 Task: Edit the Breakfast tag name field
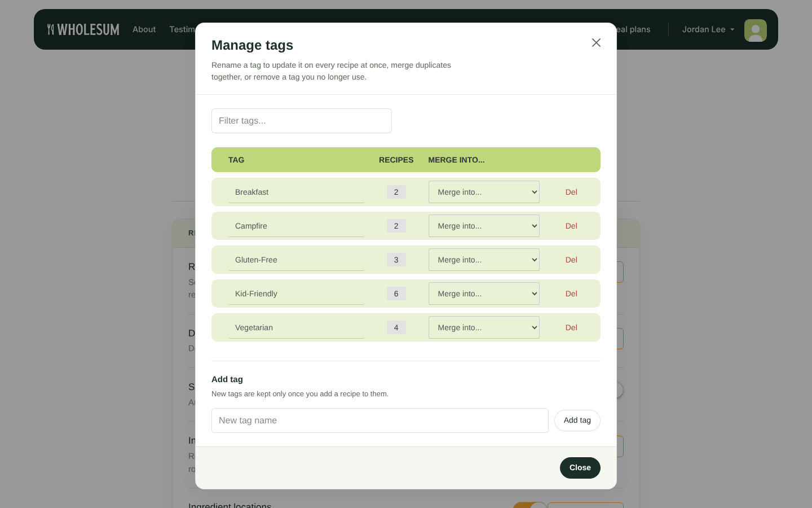click(x=296, y=192)
